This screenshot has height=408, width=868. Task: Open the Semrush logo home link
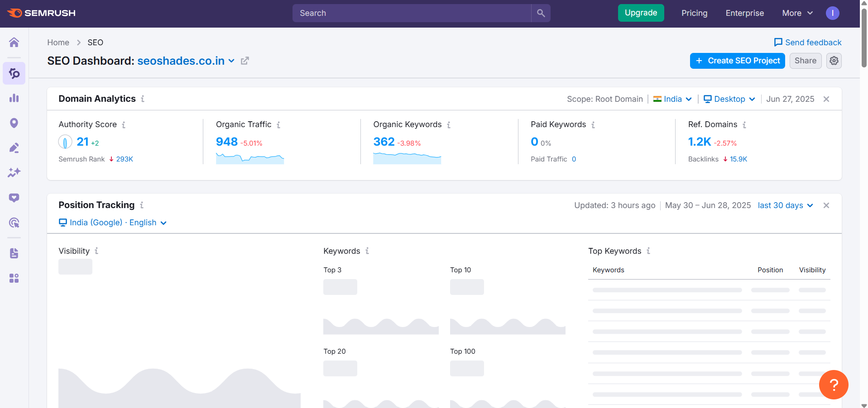[42, 13]
